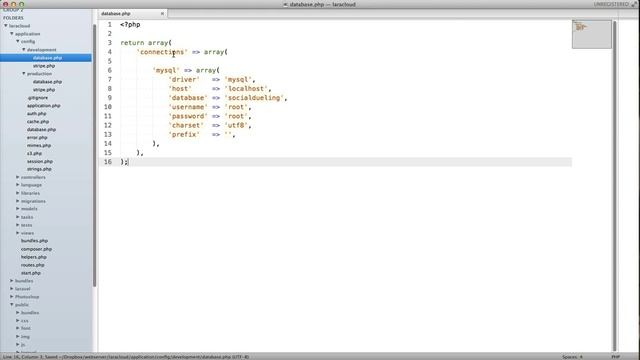Expand the css folder under public
This screenshot has height=360, width=640.
(x=18, y=320)
